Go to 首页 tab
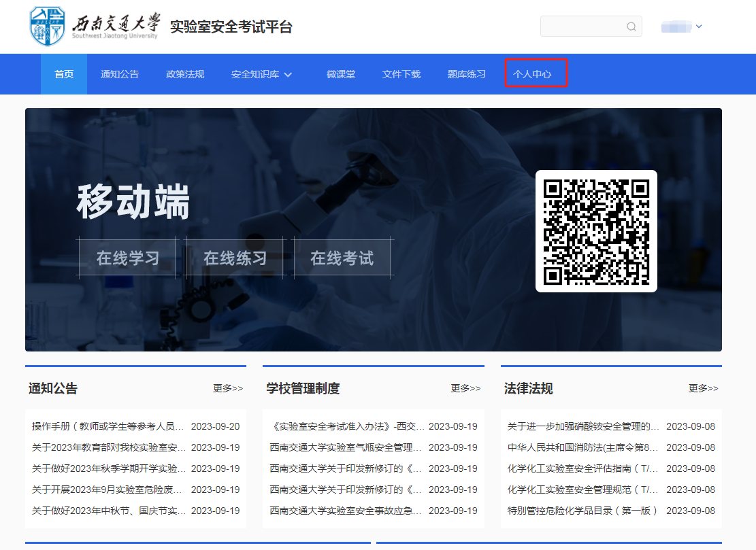Screen dimensions: 756x550 coord(64,74)
